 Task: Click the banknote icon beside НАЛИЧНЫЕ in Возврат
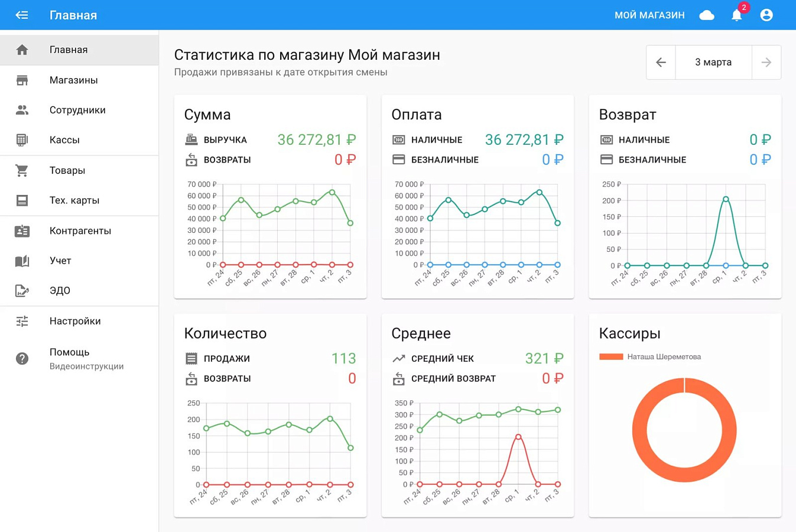click(606, 140)
